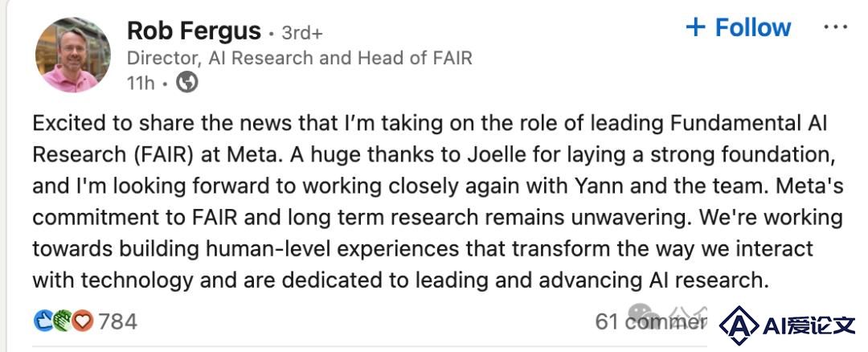Click the green clapping celebrate reaction icon
Screen dimensions: 868x352
pos(63,321)
